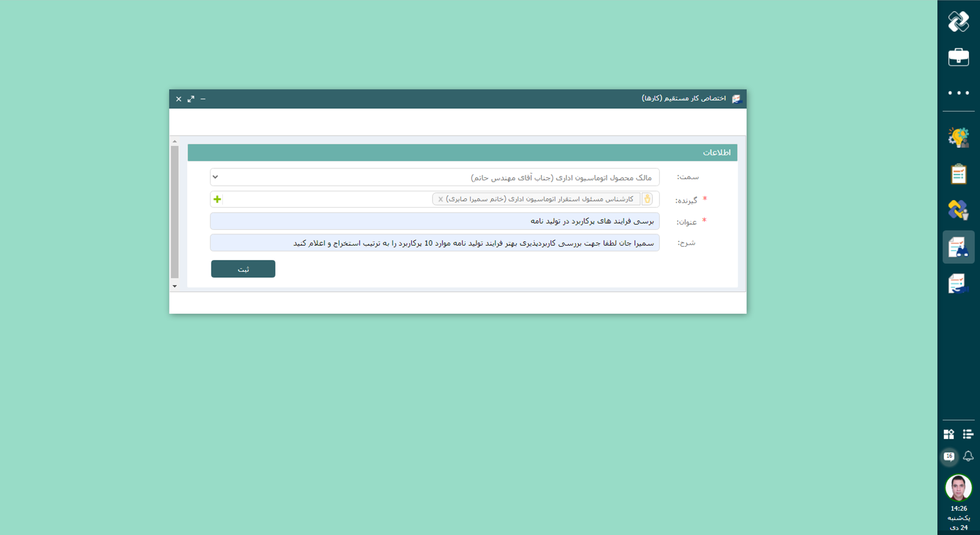Screen dimensions: 980x535
Task: Remove the سمیرا صابری recipient tag
Action: (x=440, y=199)
